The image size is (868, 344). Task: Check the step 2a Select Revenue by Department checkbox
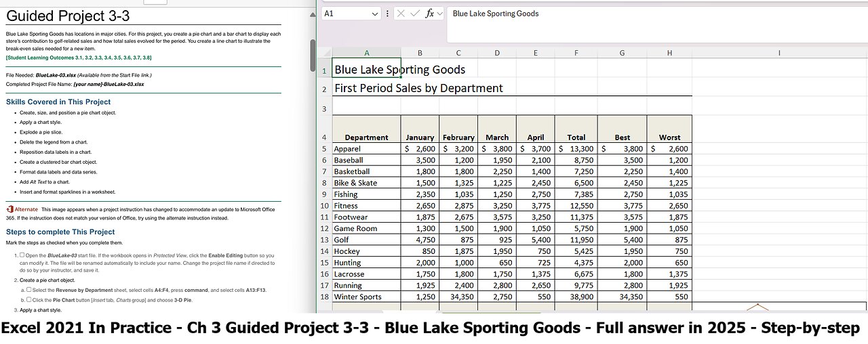coord(29,290)
